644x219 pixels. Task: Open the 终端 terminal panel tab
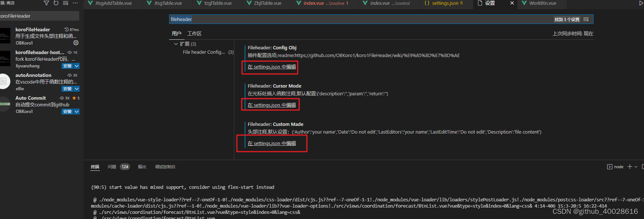(95, 167)
